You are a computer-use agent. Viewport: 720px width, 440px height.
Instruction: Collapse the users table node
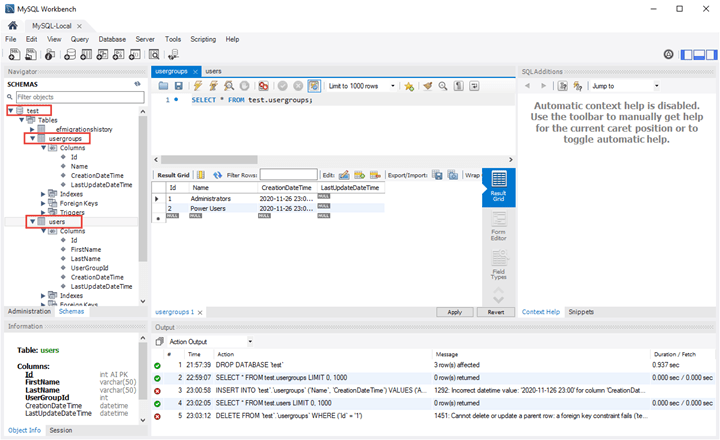pos(33,221)
